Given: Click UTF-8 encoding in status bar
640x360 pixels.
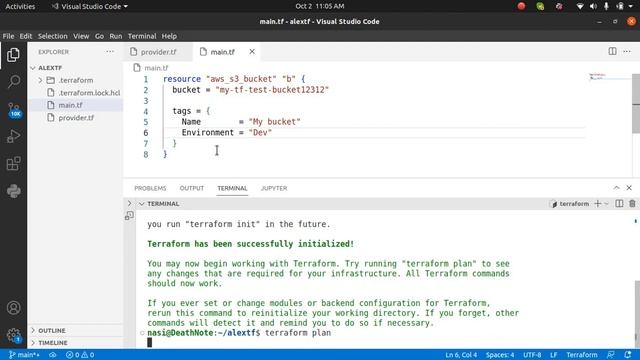Looking at the screenshot, I should pyautogui.click(x=532, y=355).
